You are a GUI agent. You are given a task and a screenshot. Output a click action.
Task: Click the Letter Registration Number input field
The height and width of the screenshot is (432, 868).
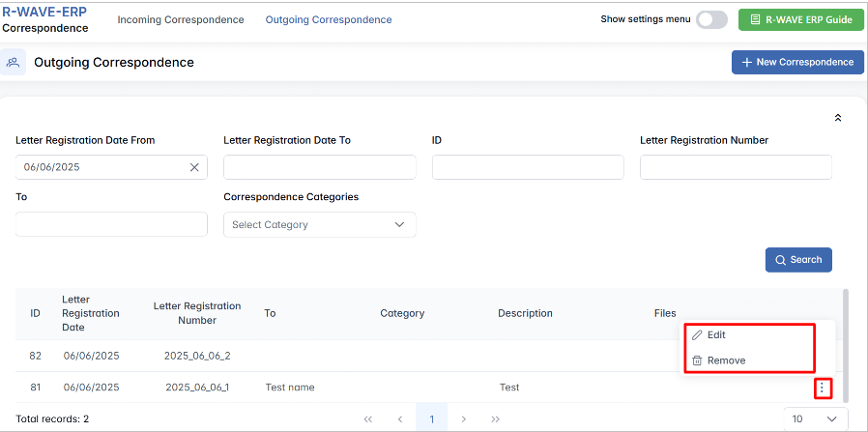pyautogui.click(x=736, y=167)
